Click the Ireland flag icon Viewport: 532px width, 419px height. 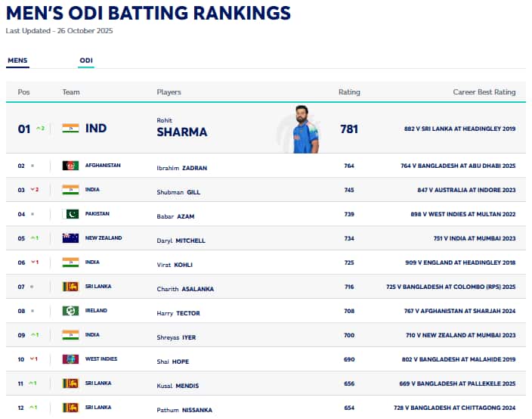point(70,311)
